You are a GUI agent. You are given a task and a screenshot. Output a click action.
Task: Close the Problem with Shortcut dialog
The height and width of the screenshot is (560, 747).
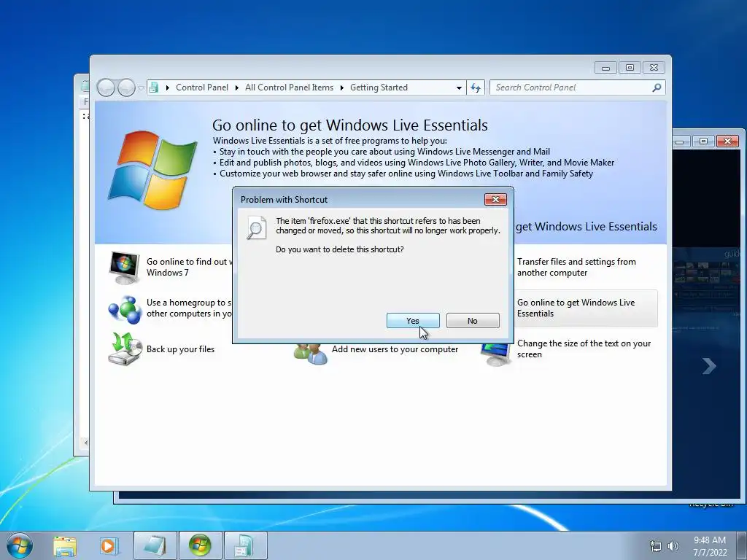(x=495, y=199)
